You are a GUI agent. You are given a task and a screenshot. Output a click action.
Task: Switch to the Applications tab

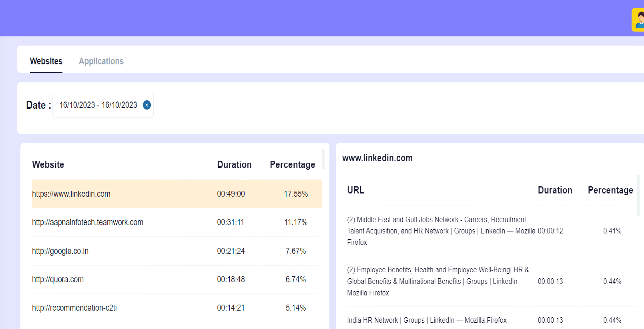[x=101, y=61]
